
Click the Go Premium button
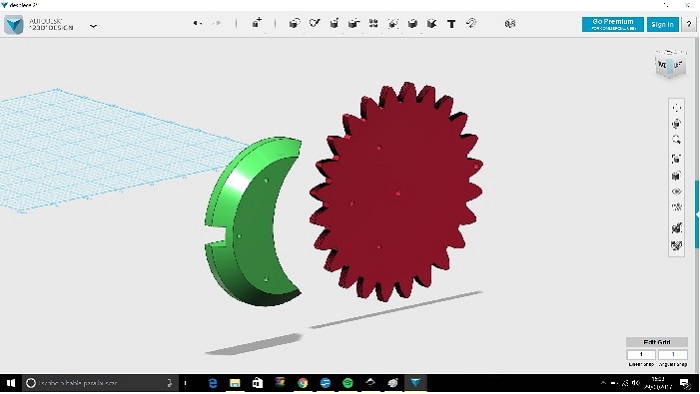coord(612,24)
